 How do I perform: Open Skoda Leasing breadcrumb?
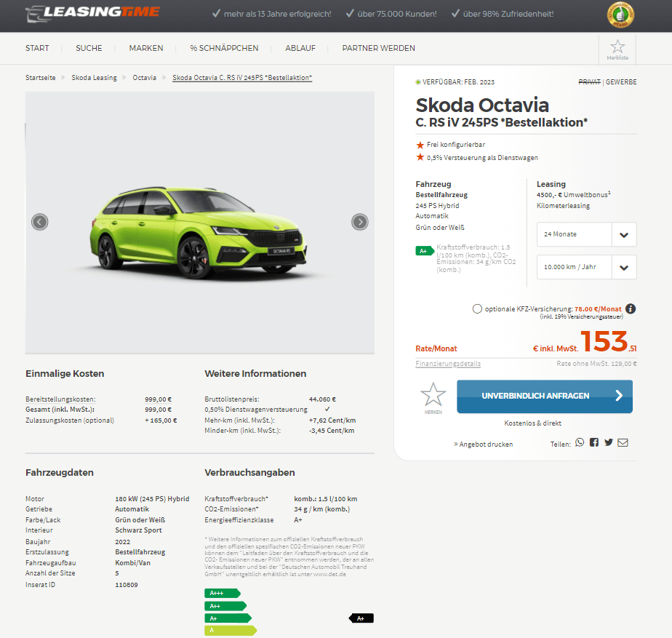pyautogui.click(x=95, y=78)
